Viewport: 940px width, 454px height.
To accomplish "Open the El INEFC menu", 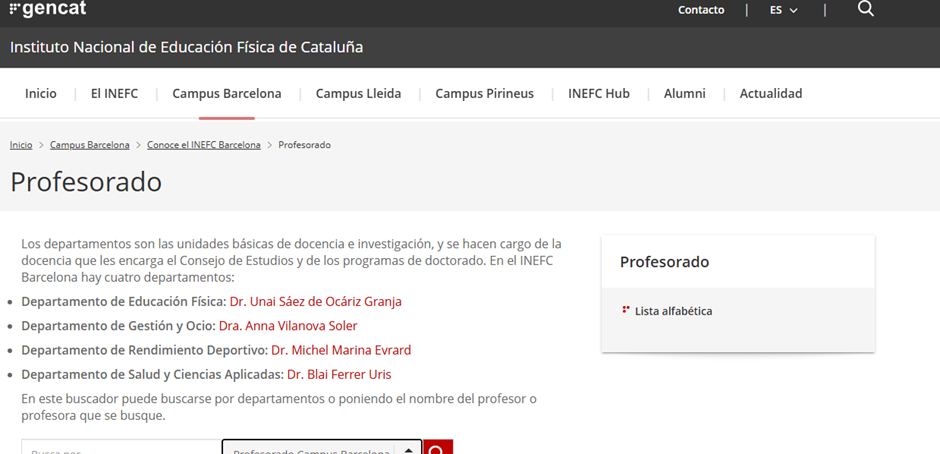I will click(115, 94).
